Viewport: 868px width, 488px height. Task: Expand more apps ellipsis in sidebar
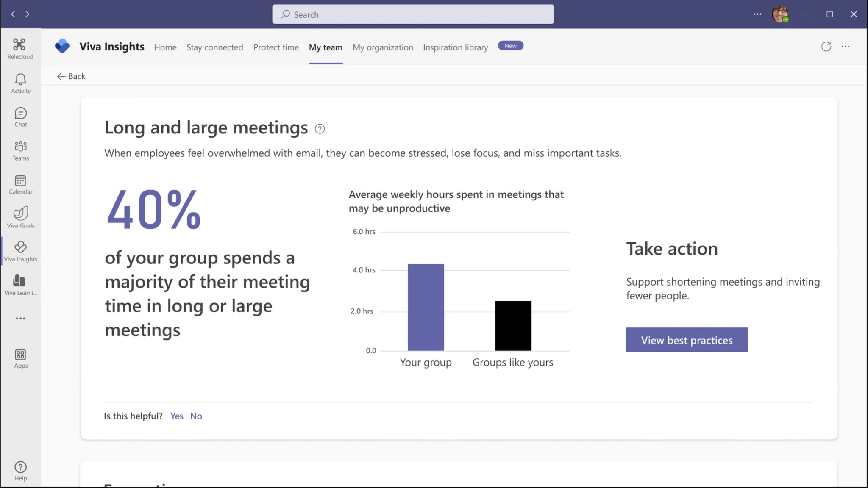click(x=20, y=319)
